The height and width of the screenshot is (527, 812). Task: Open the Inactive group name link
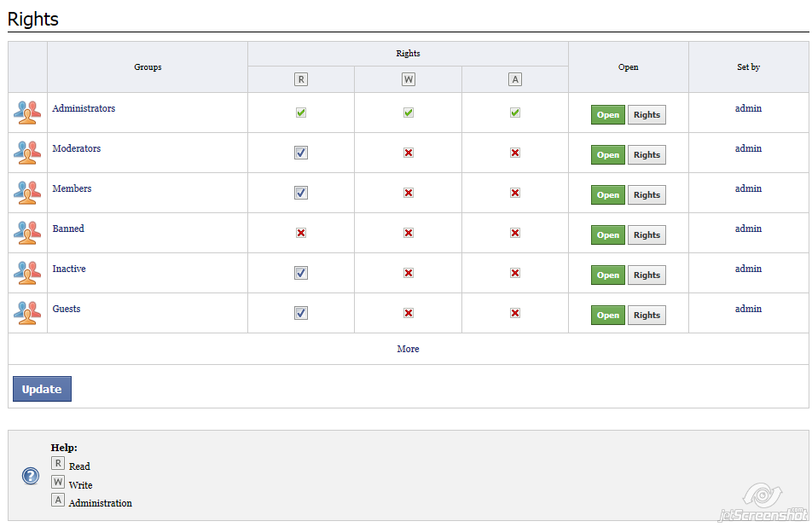point(69,269)
